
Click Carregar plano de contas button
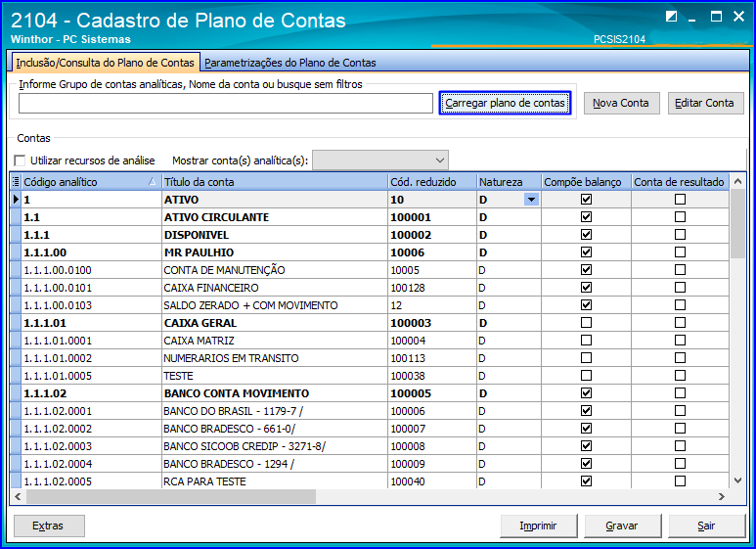pos(505,103)
